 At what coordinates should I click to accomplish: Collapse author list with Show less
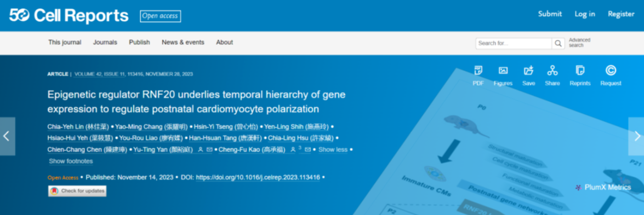(333, 150)
